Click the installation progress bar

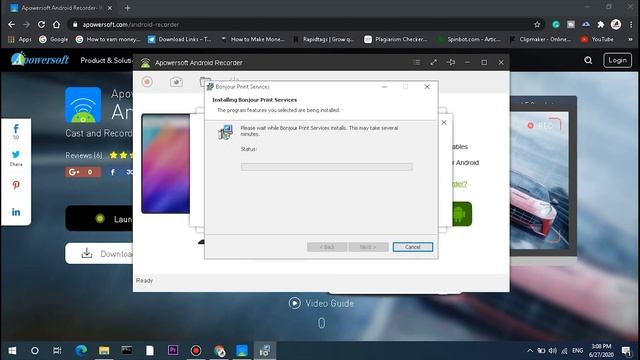tap(327, 167)
